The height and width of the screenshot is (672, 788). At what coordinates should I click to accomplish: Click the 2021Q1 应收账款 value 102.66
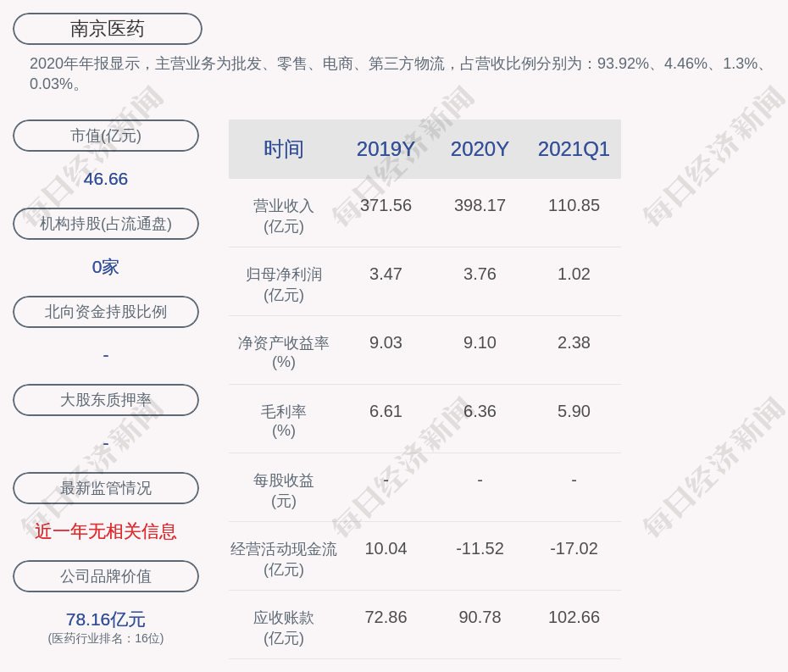(574, 617)
